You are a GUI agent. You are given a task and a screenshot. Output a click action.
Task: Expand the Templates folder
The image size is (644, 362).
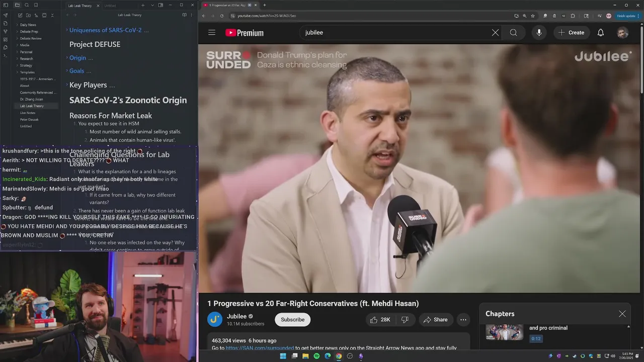[x=17, y=72]
